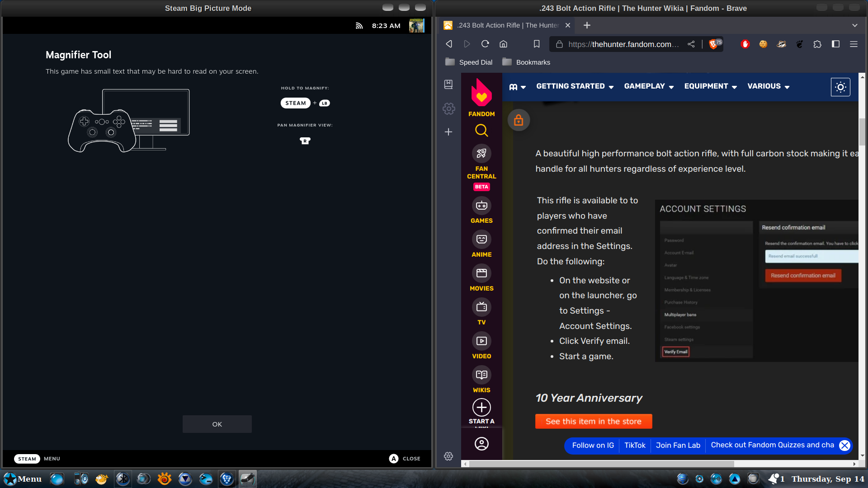This screenshot has width=868, height=488.
Task: Reload the page in Brave
Action: click(x=485, y=44)
